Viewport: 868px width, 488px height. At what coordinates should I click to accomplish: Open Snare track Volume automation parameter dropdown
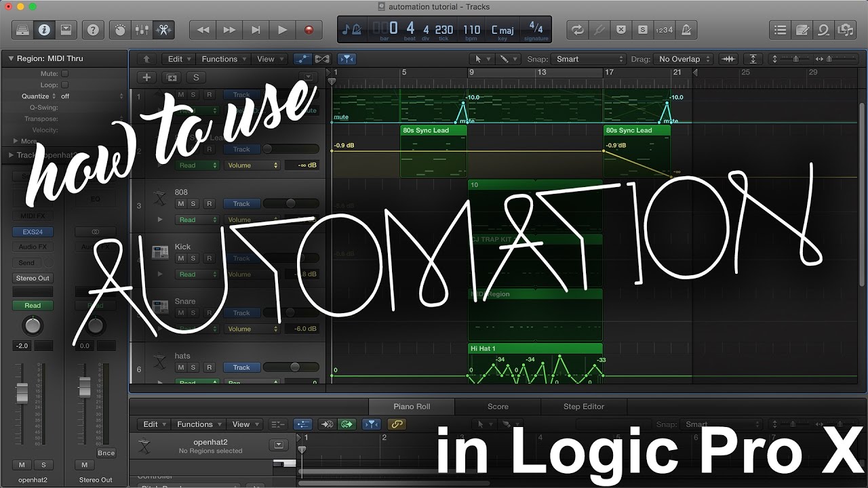pyautogui.click(x=252, y=329)
